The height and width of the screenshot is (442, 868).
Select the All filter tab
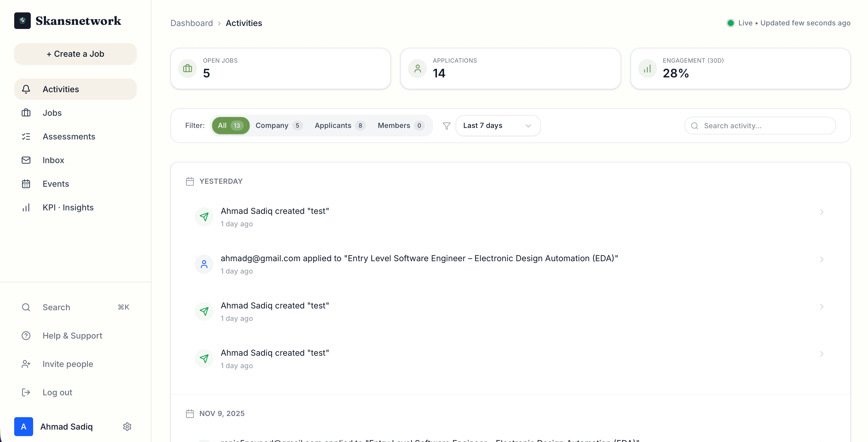click(x=230, y=126)
